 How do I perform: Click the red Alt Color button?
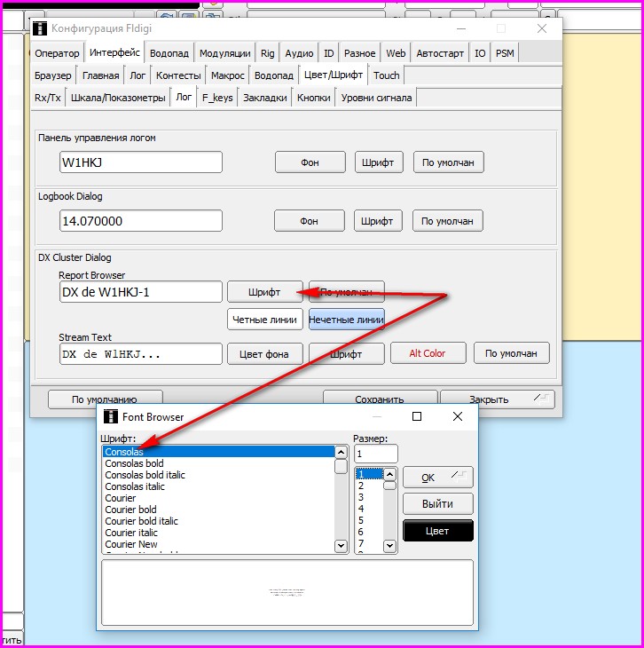tap(427, 353)
